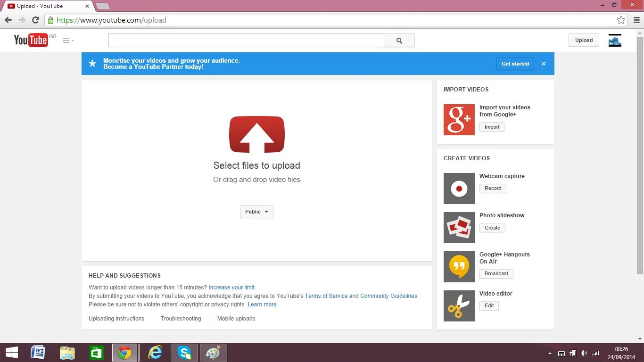Click the YouTube logo
This screenshot has width=644, height=362.
31,41
